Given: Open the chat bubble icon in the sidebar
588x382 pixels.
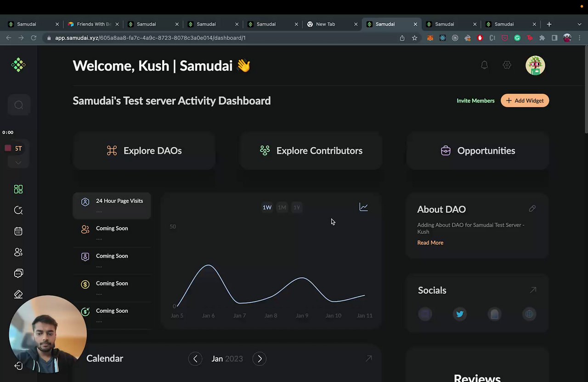Looking at the screenshot, I should coord(18,274).
